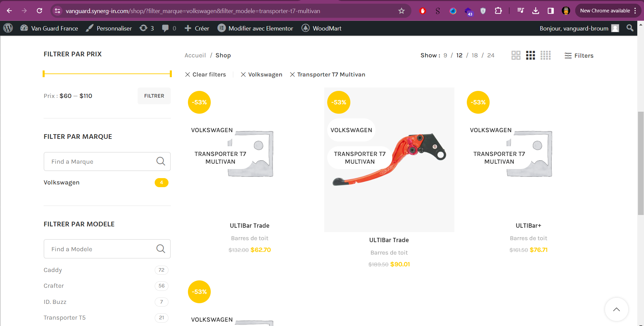Viewport: 644px width, 326px height.
Task: Switch to four-column grid view
Action: point(546,55)
